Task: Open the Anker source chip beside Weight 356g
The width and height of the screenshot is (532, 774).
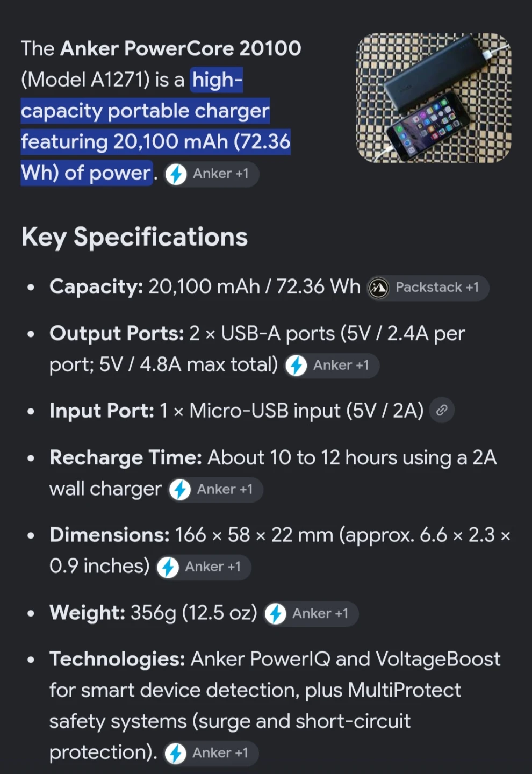Action: [311, 614]
